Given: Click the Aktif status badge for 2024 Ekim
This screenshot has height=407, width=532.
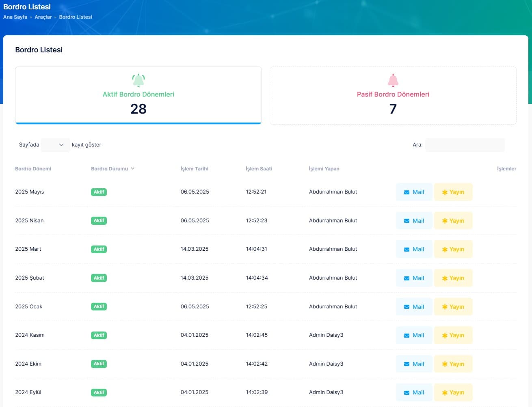Looking at the screenshot, I should (99, 364).
